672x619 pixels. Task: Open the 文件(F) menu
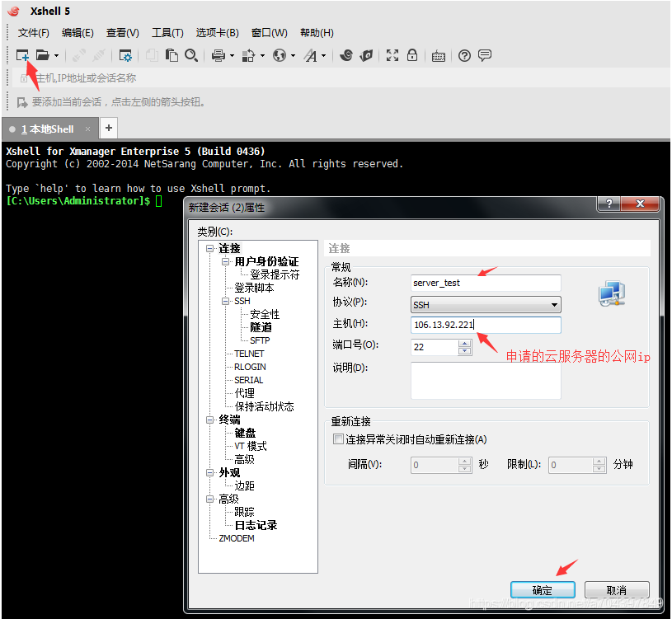34,33
